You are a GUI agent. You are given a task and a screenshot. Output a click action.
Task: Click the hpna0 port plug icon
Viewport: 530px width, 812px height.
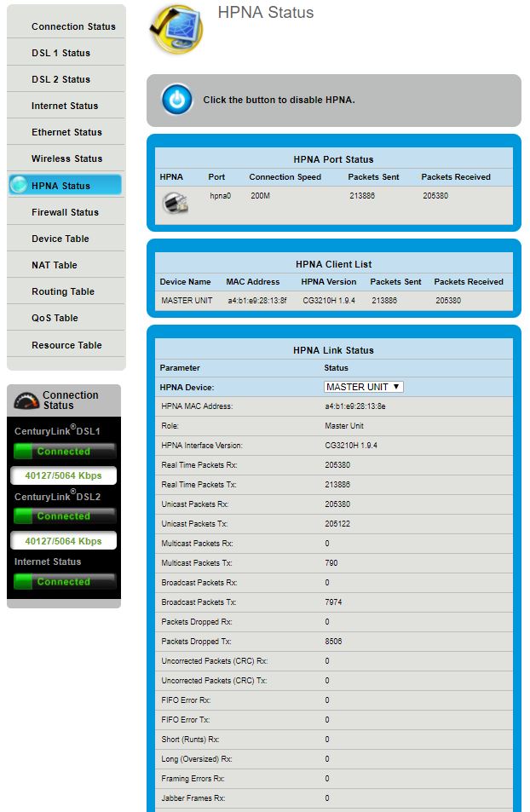[x=176, y=203]
